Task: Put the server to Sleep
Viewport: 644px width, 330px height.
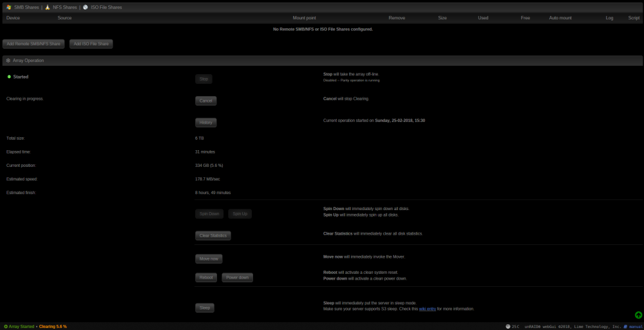Action: pyautogui.click(x=205, y=308)
